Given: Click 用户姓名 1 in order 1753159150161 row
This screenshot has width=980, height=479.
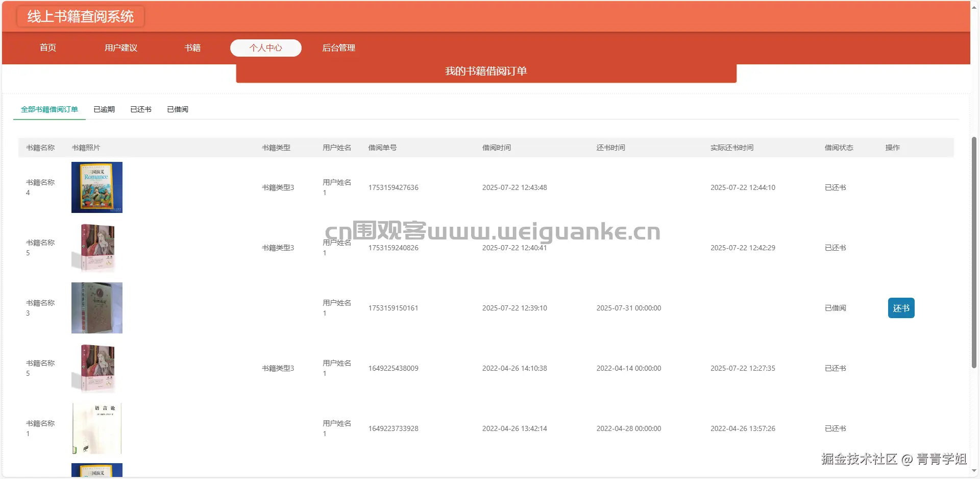Looking at the screenshot, I should [337, 308].
